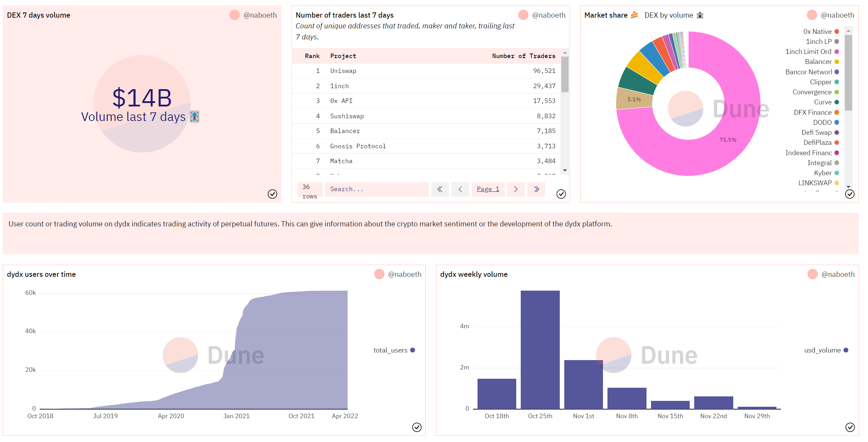
Task: Go to previous page of traders table
Action: [460, 189]
